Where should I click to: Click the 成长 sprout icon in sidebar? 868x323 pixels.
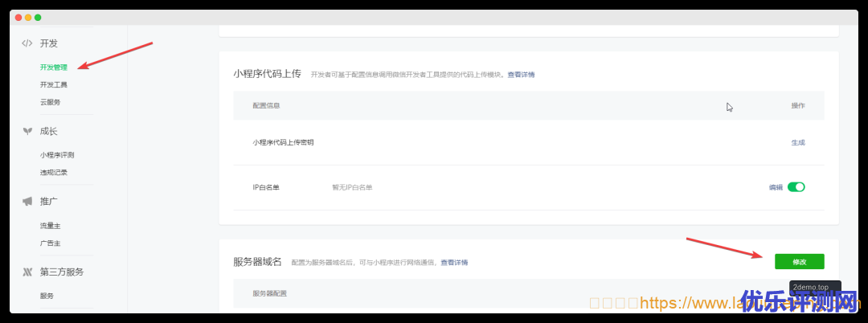point(27,131)
